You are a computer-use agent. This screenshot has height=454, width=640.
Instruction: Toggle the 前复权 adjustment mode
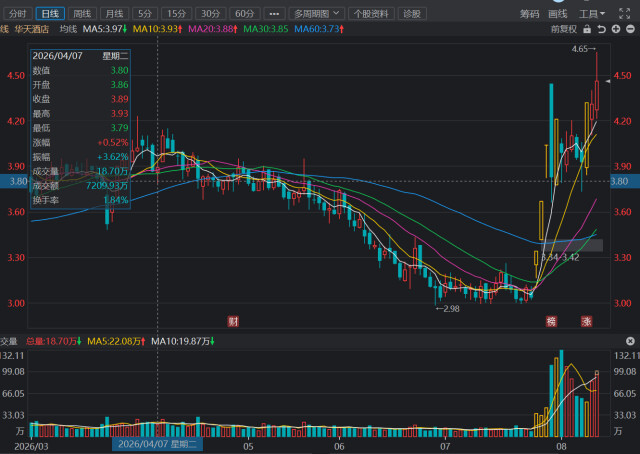coord(564,29)
